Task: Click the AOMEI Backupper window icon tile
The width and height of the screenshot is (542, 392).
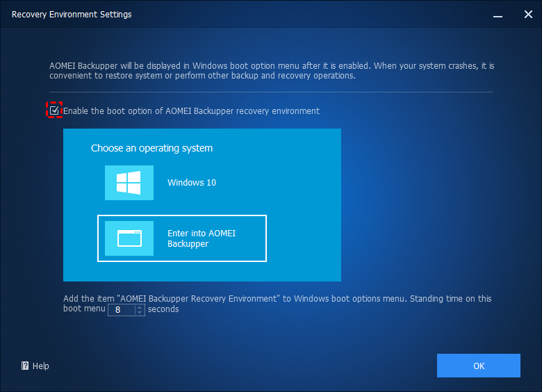Action: [x=129, y=238]
